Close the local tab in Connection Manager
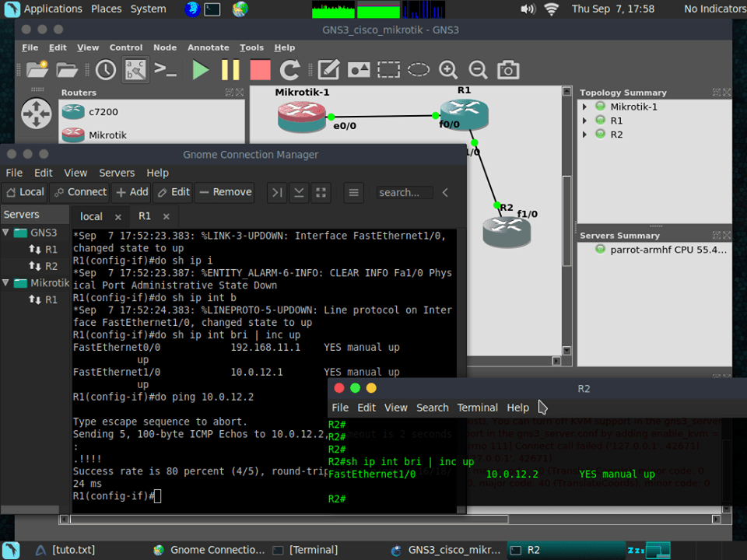747x560 pixels. click(118, 217)
